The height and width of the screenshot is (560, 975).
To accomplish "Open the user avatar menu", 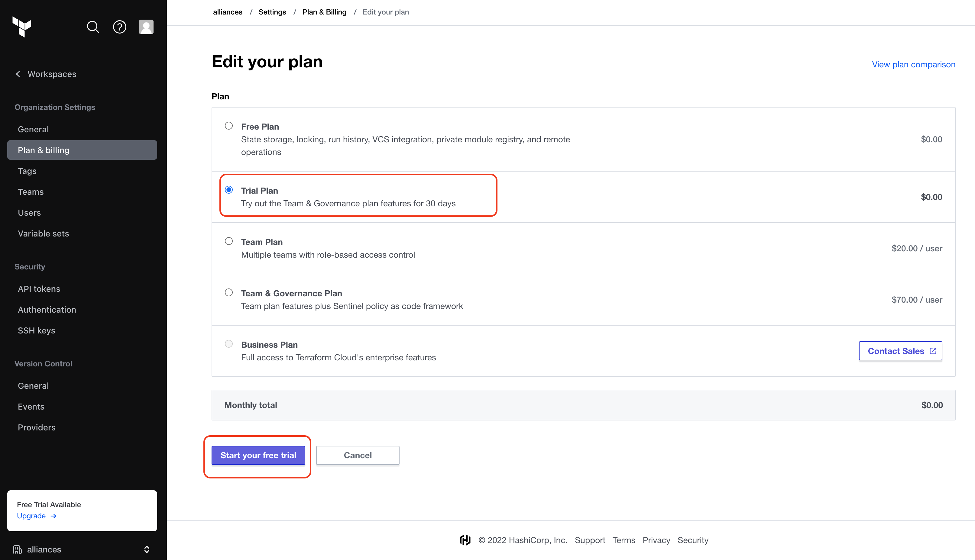I will point(146,27).
